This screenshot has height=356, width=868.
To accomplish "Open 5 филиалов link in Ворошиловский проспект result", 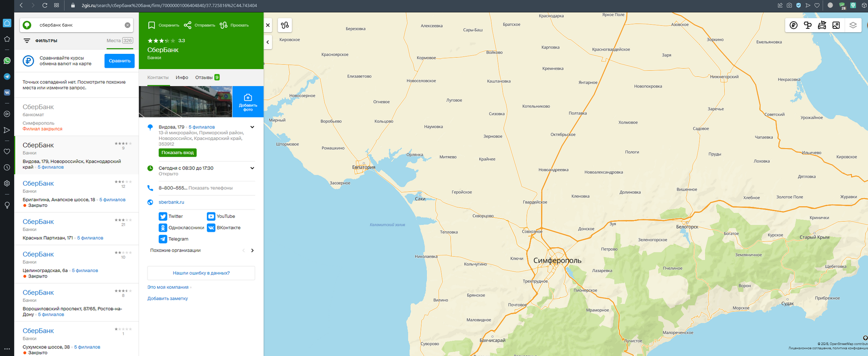I will tap(51, 315).
